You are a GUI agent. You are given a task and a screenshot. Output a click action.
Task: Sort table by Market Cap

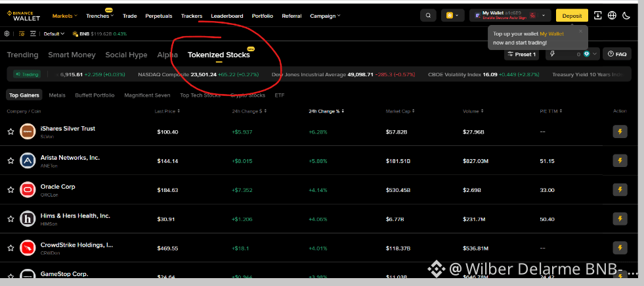tap(400, 111)
